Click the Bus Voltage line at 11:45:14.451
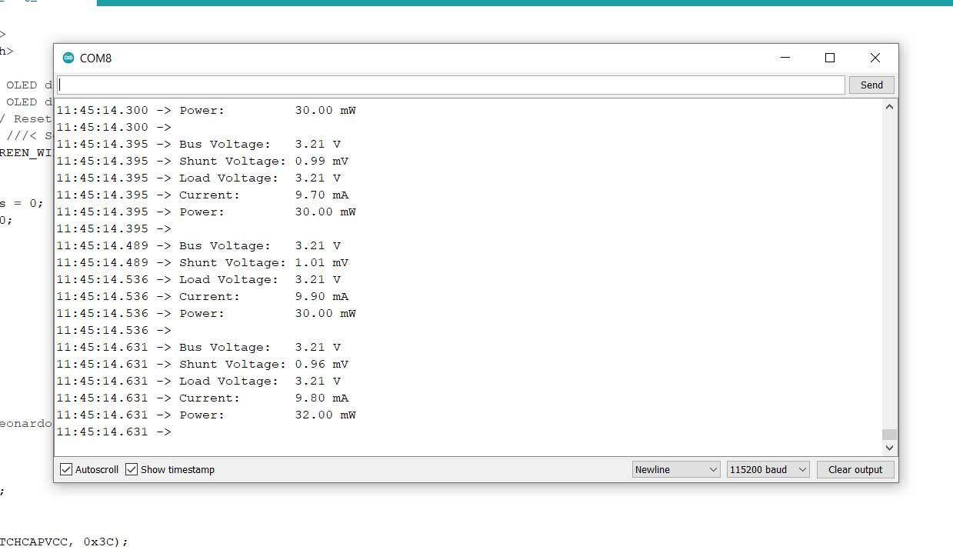 231,347
